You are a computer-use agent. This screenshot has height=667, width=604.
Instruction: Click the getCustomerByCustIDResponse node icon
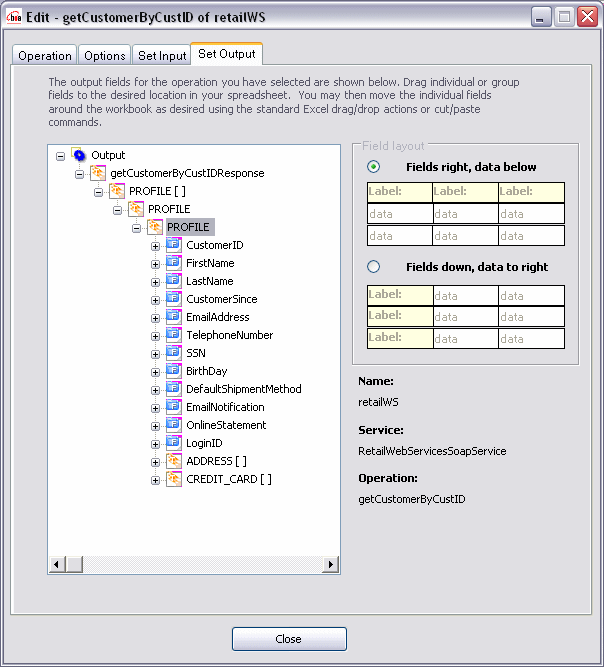tap(98, 173)
